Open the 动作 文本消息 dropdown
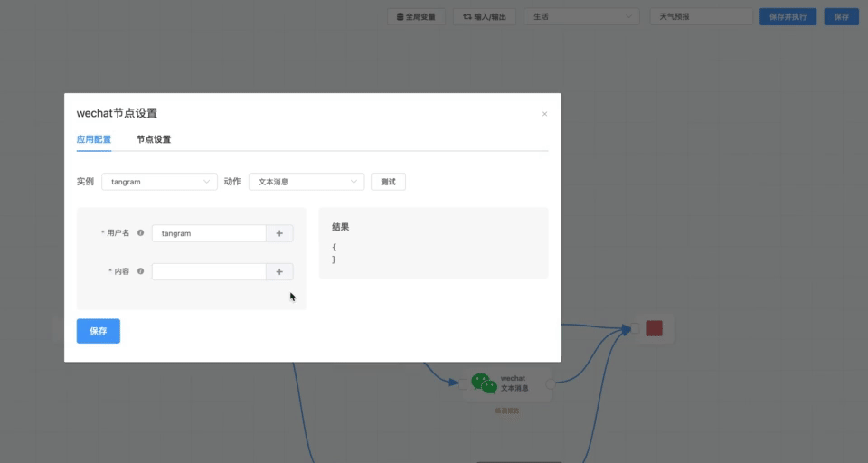 pyautogui.click(x=306, y=182)
